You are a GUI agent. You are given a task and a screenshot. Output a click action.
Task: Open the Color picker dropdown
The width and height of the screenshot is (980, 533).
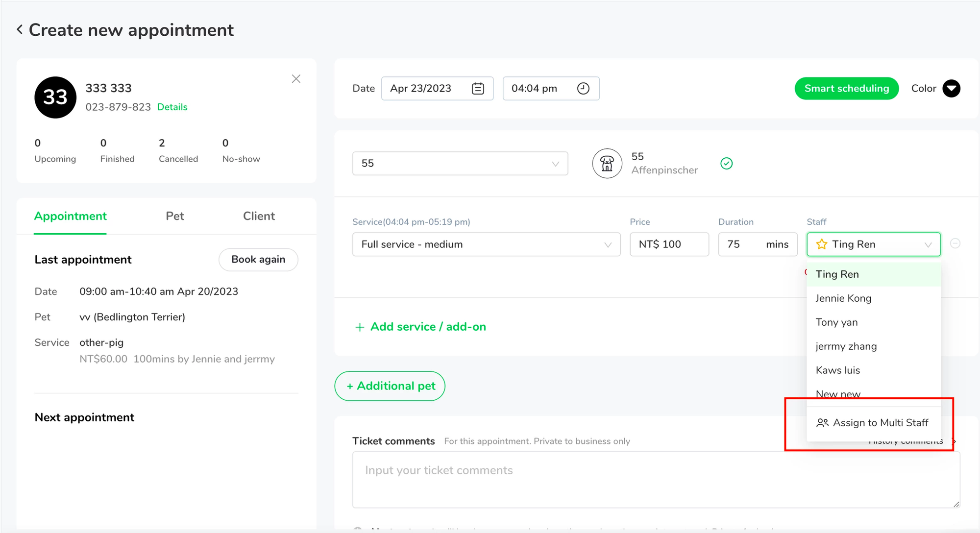point(951,88)
